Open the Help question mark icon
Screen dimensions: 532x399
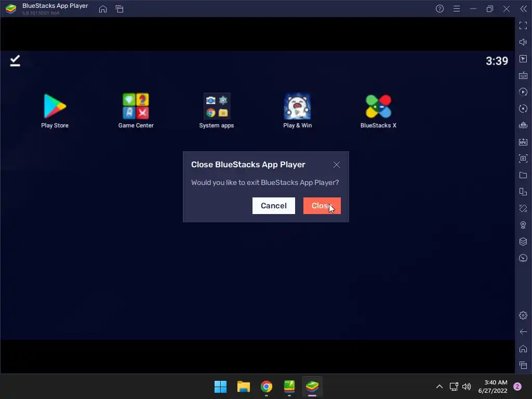click(440, 9)
